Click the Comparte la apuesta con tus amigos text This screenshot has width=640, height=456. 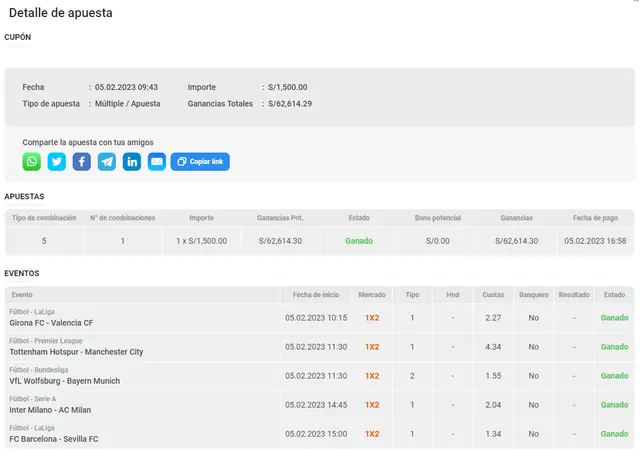[88, 142]
